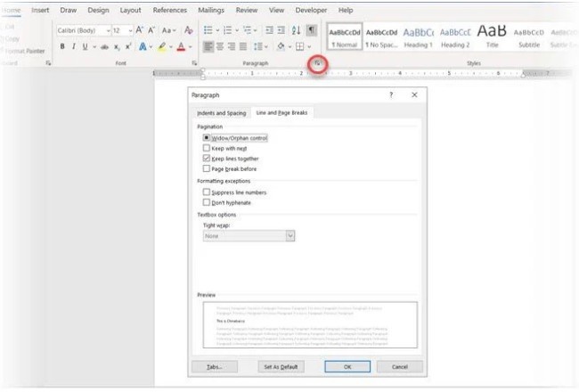
Task: Click the Tabs... button
Action: pyautogui.click(x=215, y=367)
